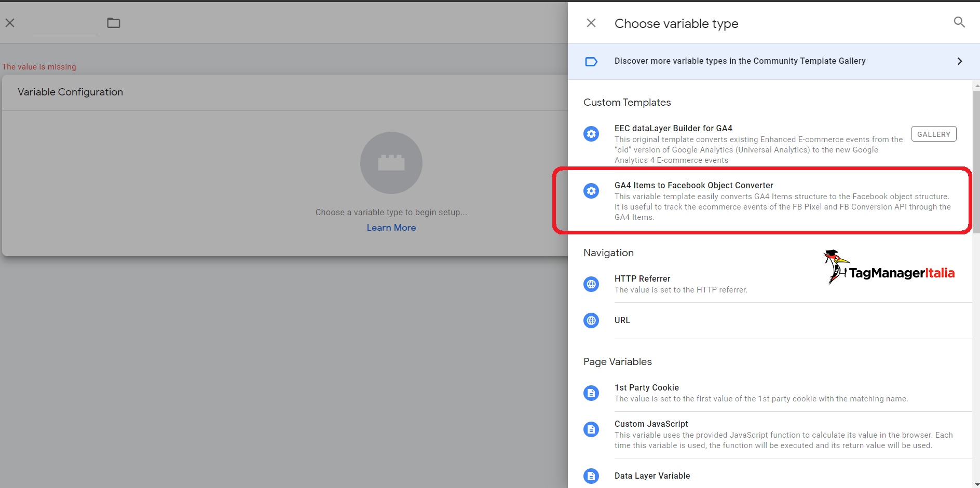Click the Data Layer Variable document icon
The height and width of the screenshot is (488, 980).
click(591, 476)
